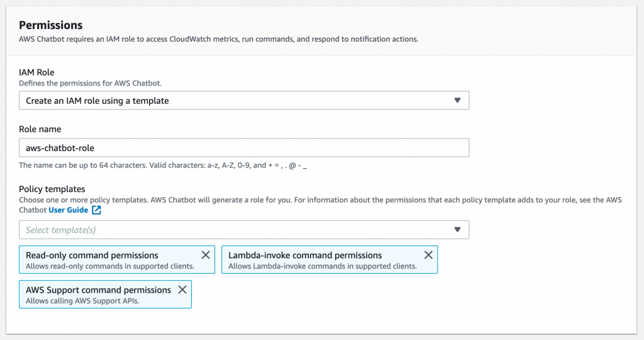This screenshot has height=340, width=644.
Task: Click the 'IAM Role' label
Action: pos(36,72)
